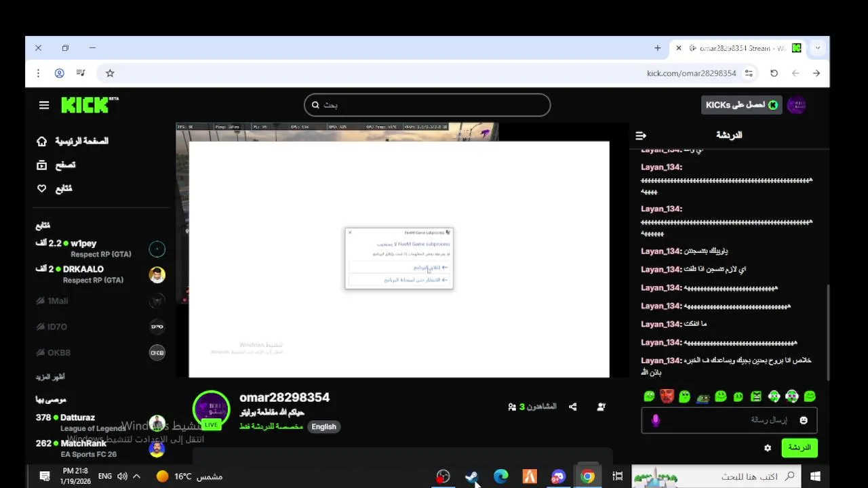Open chat settings gear icon
This screenshot has height=488, width=868.
click(x=768, y=448)
